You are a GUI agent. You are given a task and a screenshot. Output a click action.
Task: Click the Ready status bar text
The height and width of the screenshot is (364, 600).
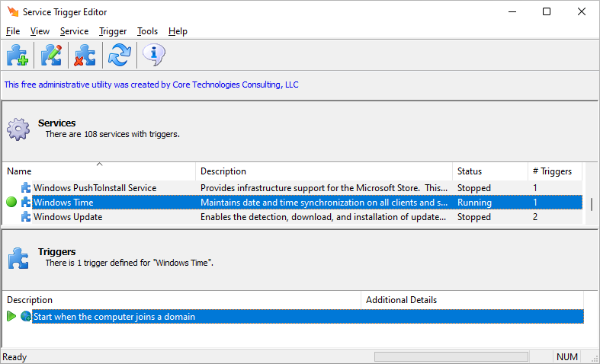coord(14,357)
